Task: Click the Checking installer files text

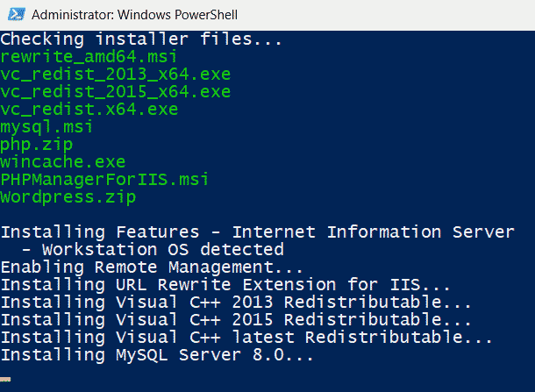Action: pos(141,39)
